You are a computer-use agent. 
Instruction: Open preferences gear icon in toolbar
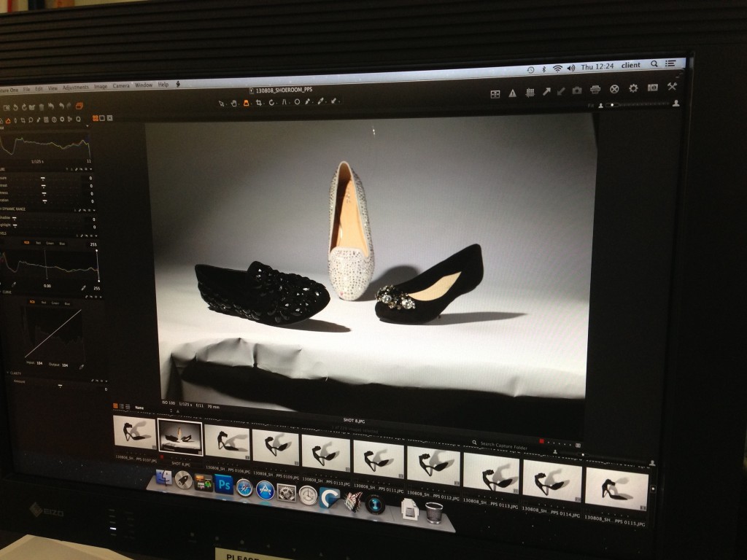click(x=633, y=88)
